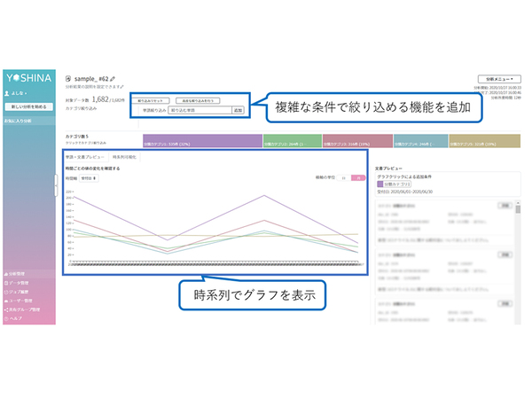532x399 pixels.
Task: Click the 1,682 target data count
Action: (x=100, y=99)
